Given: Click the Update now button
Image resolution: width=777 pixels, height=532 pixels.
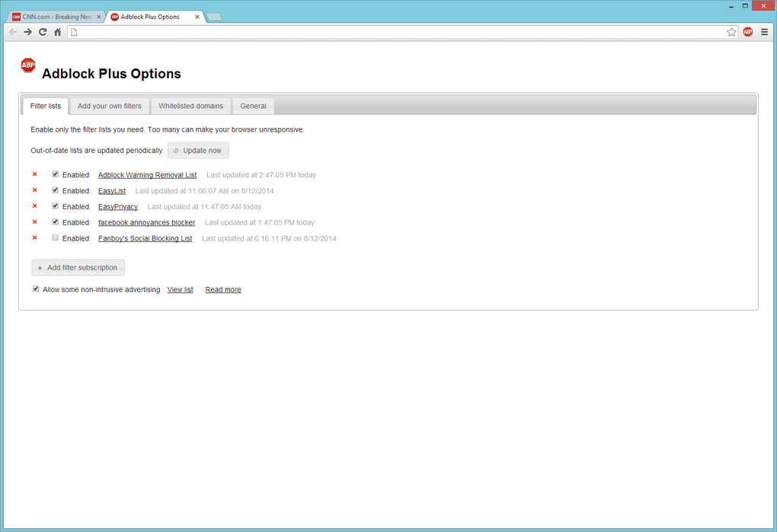Looking at the screenshot, I should click(198, 151).
